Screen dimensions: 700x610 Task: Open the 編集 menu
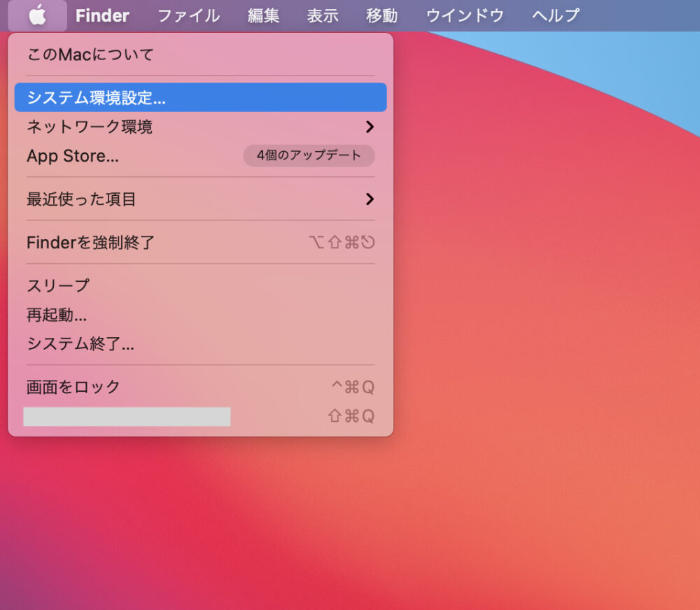coord(263,15)
